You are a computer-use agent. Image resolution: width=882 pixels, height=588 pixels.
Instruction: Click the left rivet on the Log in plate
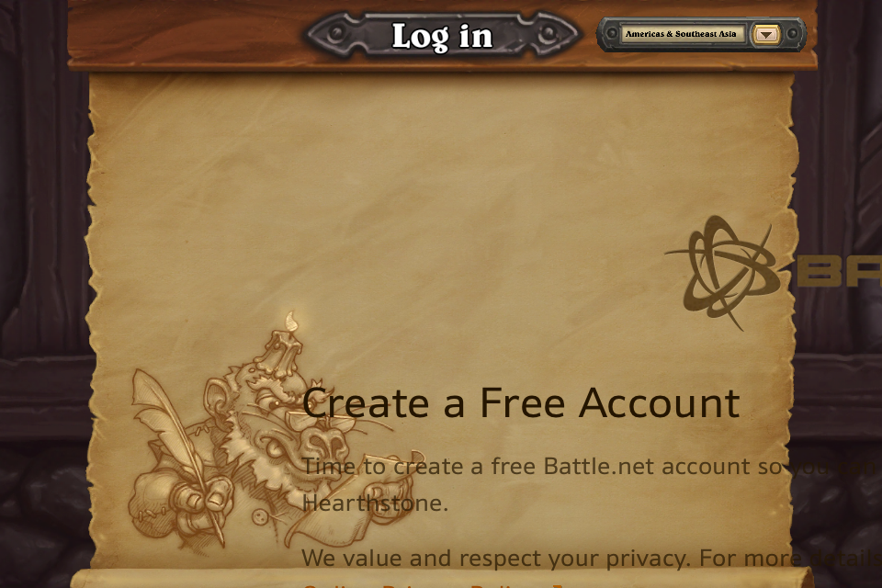tap(336, 33)
